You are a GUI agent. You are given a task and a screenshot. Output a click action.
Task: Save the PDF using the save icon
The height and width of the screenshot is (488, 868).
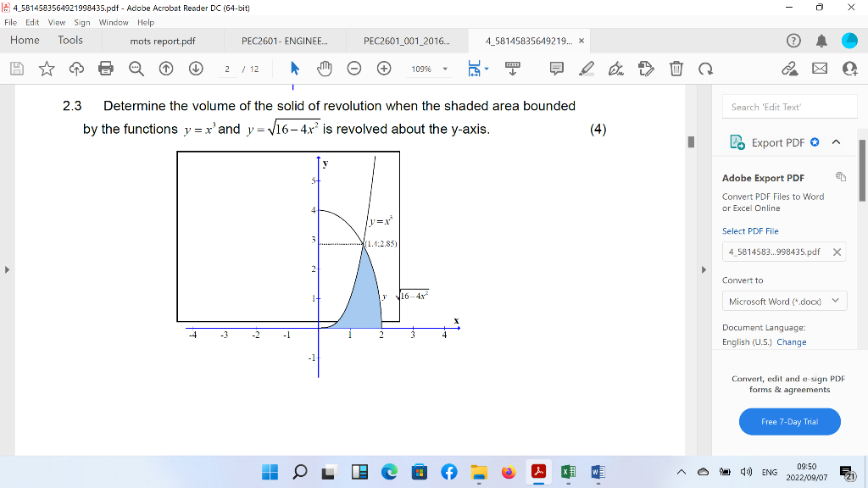point(17,69)
